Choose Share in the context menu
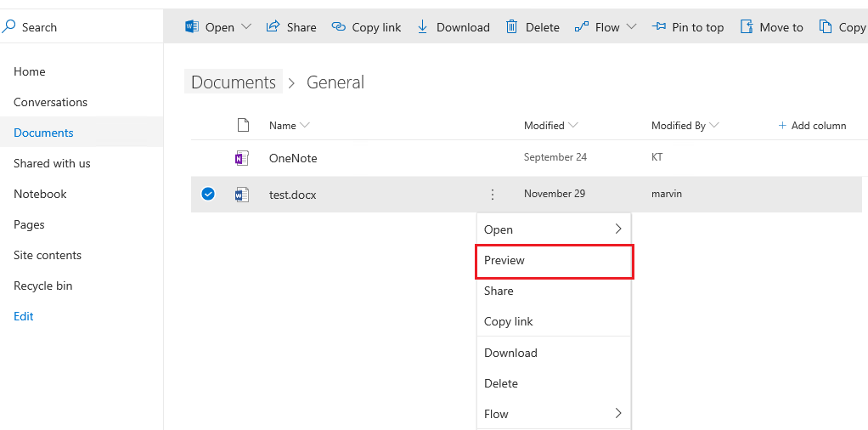This screenshot has height=430, width=868. coord(554,291)
